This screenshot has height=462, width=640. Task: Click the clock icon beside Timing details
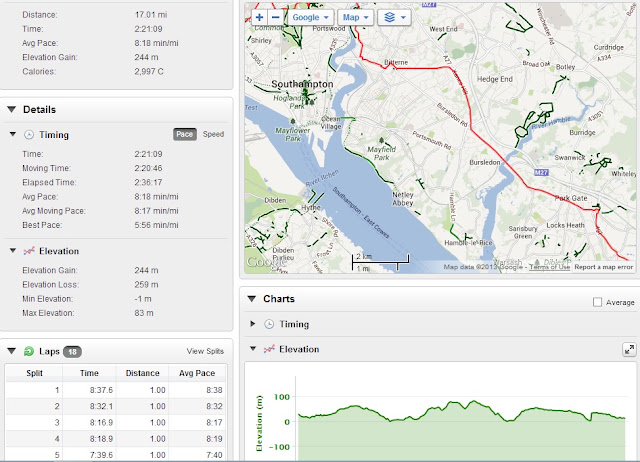click(29, 135)
